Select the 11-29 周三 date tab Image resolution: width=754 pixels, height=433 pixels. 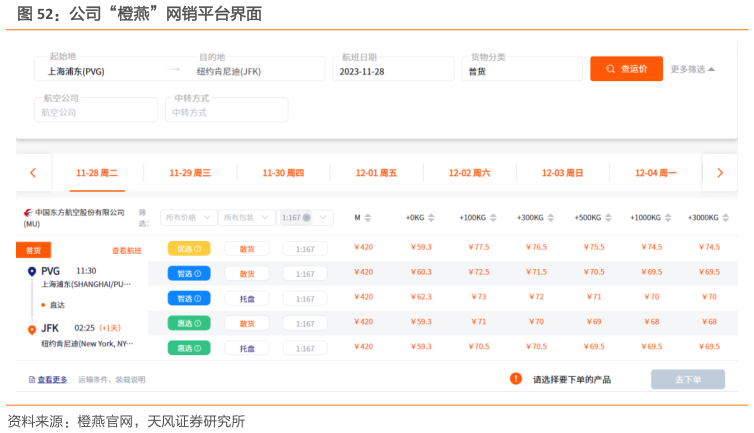point(190,173)
